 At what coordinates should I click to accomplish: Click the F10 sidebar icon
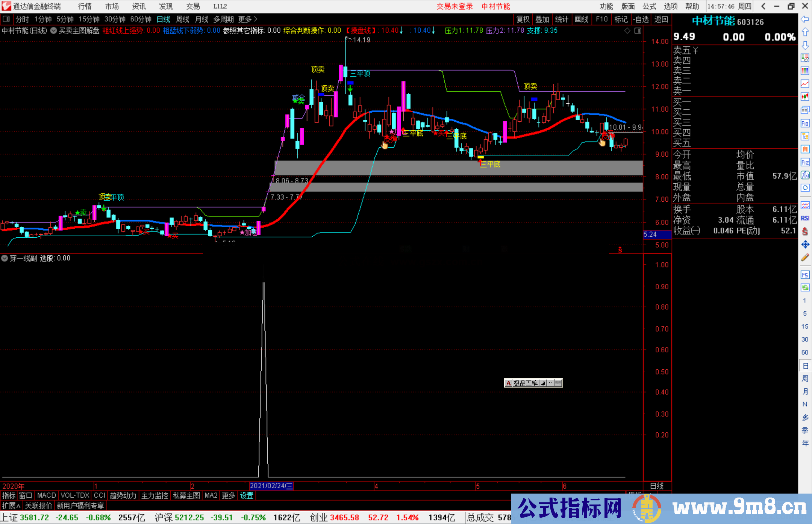(x=805, y=123)
